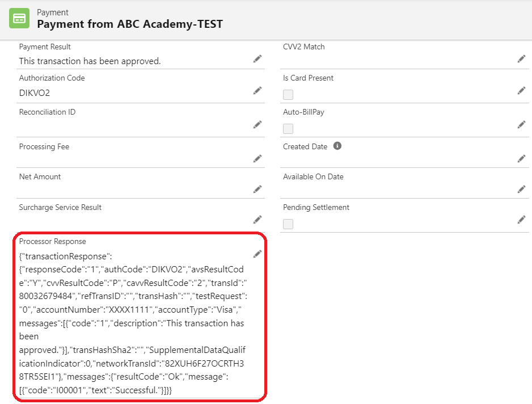Edit Auto-BillPay using pencil icon

click(521, 124)
